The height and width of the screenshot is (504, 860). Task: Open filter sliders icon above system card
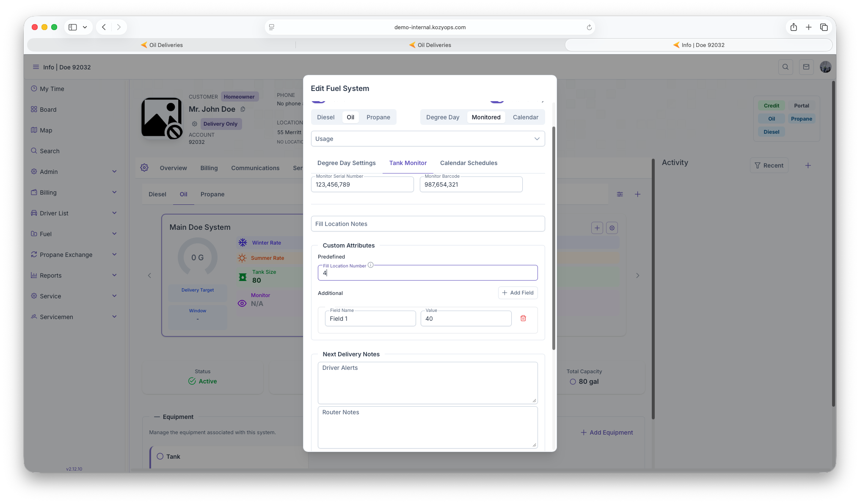coord(620,194)
